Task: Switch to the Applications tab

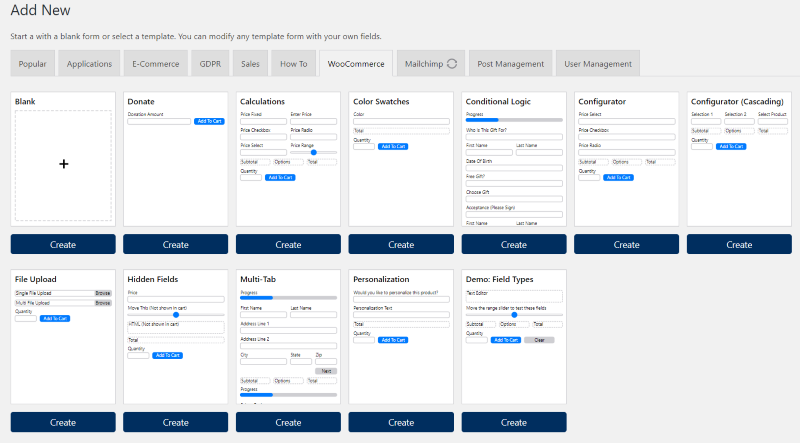Action: point(89,64)
